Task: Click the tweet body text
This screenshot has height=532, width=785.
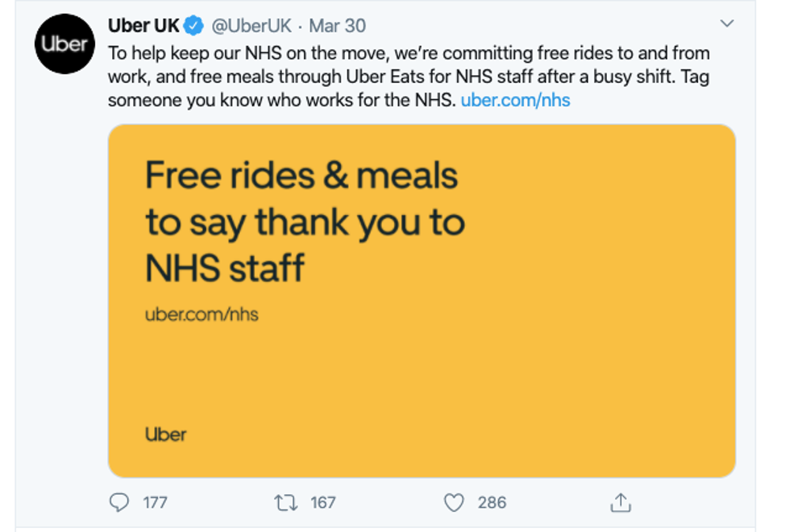Action: 409,77
